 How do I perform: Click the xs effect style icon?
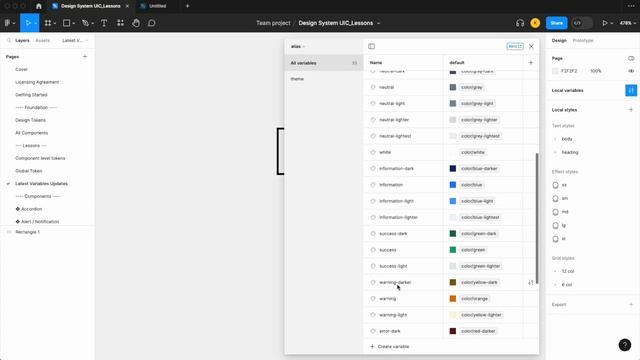(556, 185)
